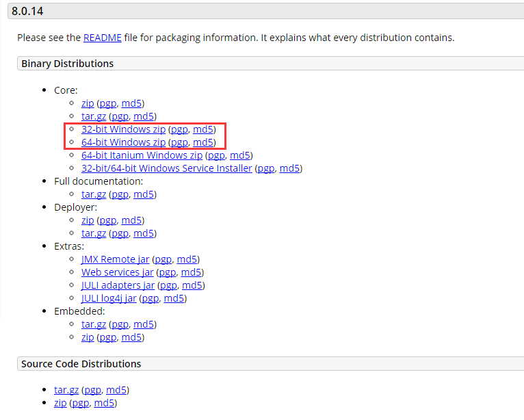The height and width of the screenshot is (420, 524).
Task: Download the Embedded tar.gz package
Action: pyautogui.click(x=94, y=324)
